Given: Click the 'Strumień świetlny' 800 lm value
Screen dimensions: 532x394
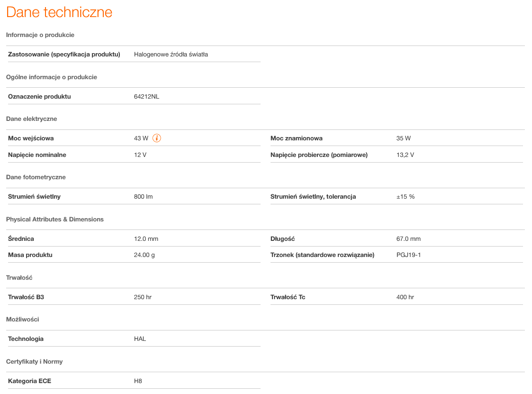Looking at the screenshot, I should 143,197.
